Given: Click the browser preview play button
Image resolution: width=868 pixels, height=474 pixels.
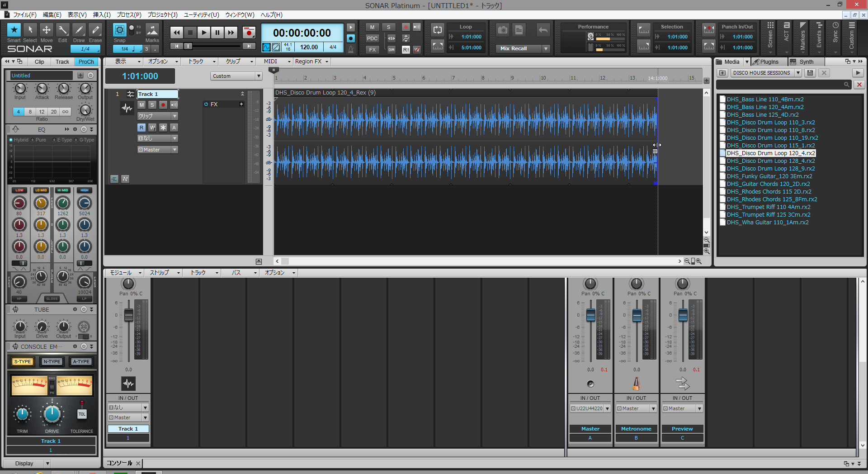Looking at the screenshot, I should 858,73.
